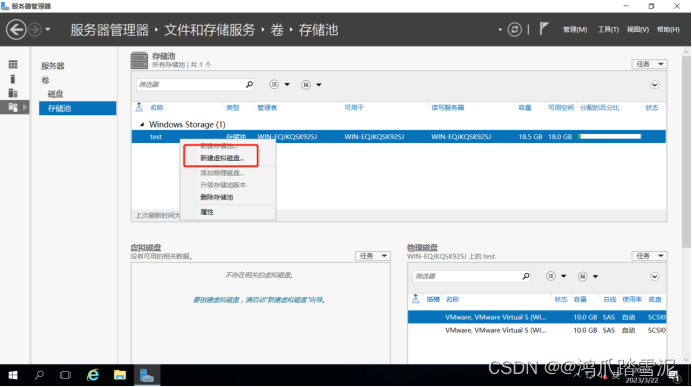Open the Windows Start menu
Screen dimensions: 692x387
[13, 376]
